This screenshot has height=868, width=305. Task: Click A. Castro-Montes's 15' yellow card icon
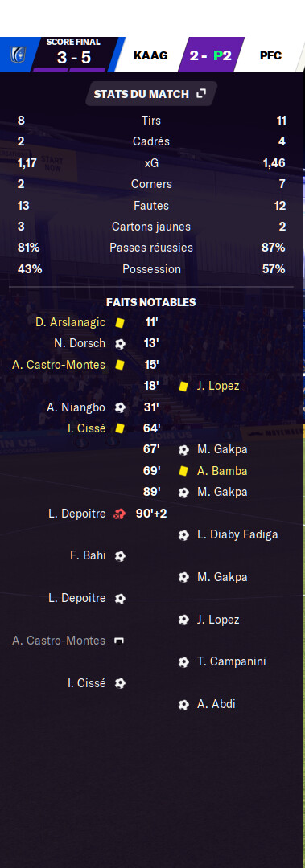click(120, 365)
